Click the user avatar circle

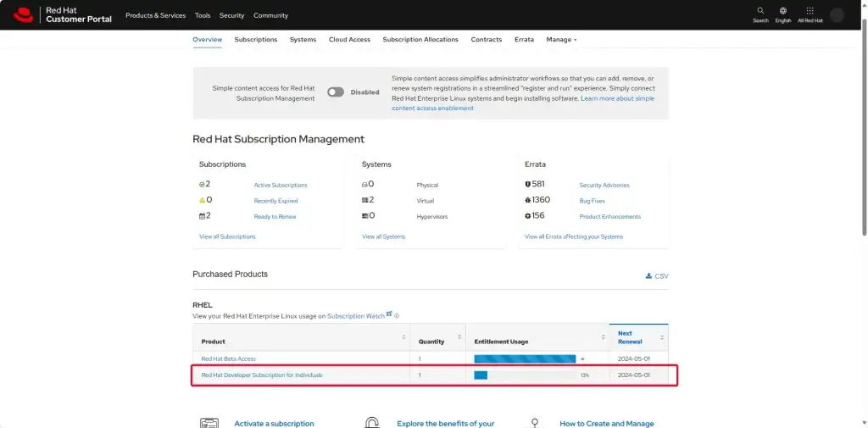pos(837,15)
